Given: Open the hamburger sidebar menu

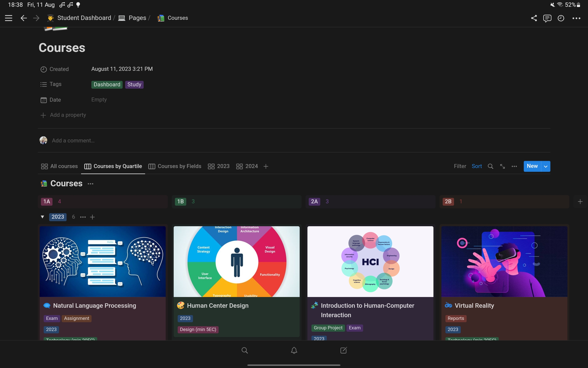Looking at the screenshot, I should point(9,18).
